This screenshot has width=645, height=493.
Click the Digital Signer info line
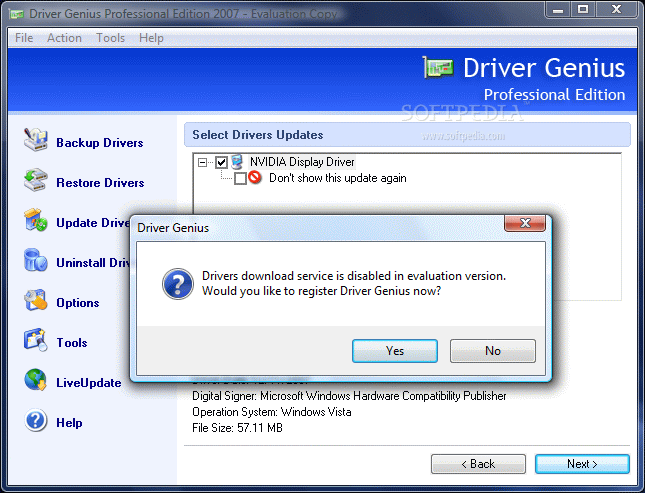point(349,396)
